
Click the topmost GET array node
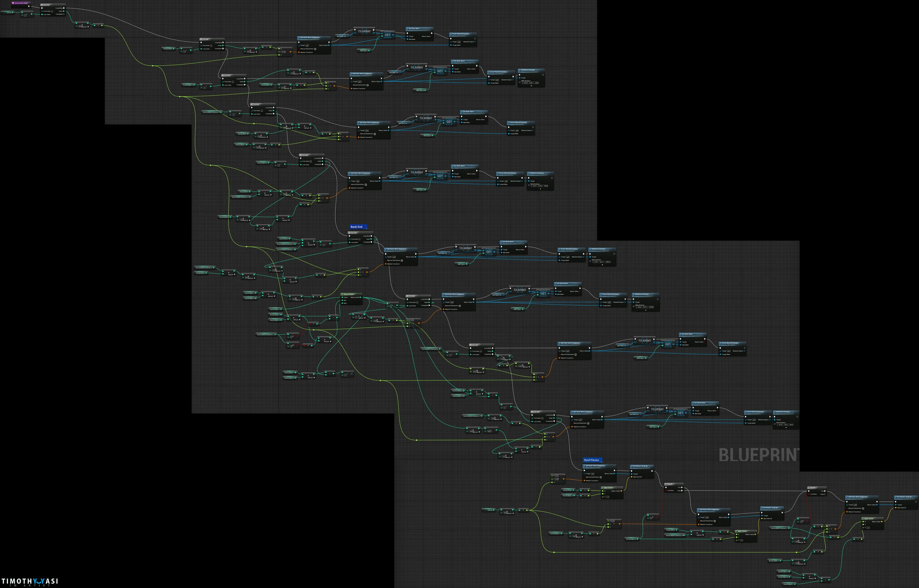(387, 35)
